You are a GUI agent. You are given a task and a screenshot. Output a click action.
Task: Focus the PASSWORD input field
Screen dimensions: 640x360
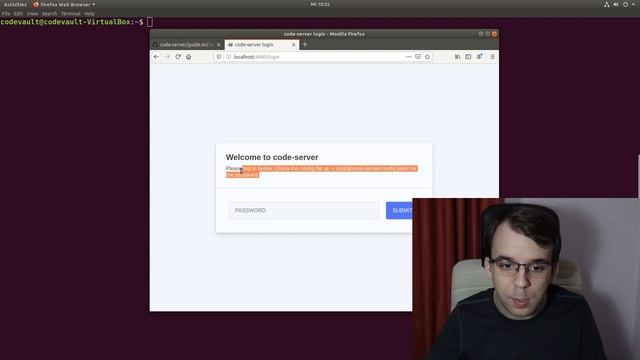point(304,210)
